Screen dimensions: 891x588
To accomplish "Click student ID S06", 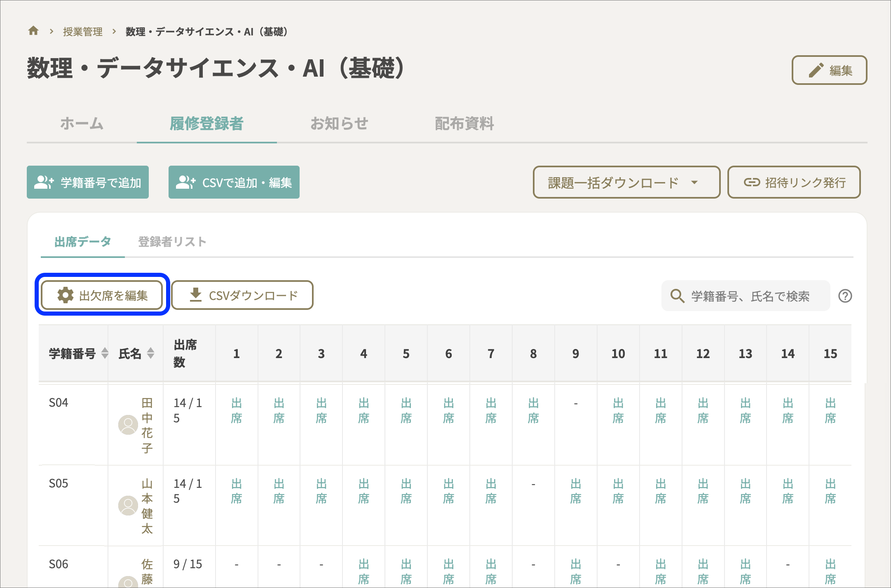I will [x=59, y=564].
